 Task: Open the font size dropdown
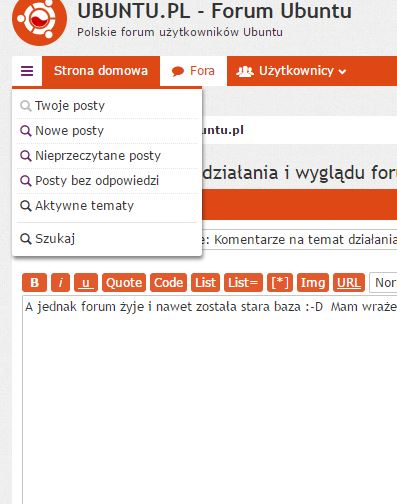[383, 283]
